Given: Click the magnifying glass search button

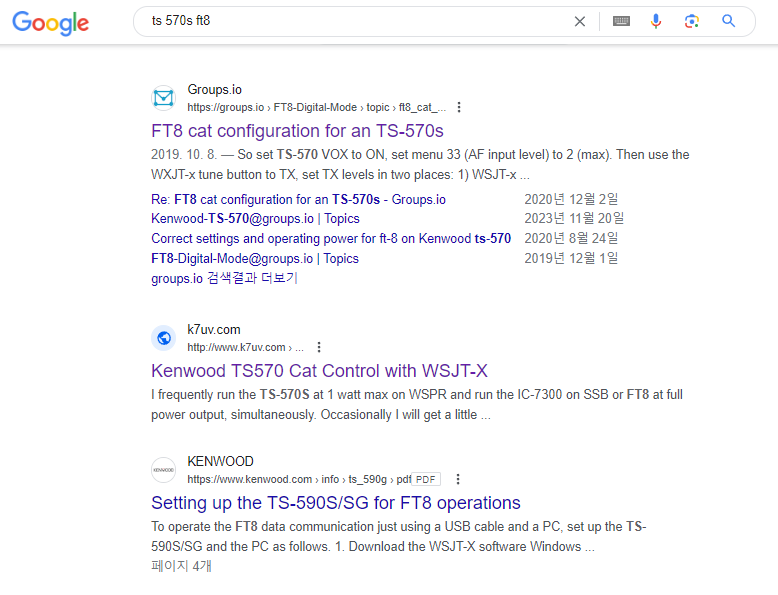Looking at the screenshot, I should 728,21.
